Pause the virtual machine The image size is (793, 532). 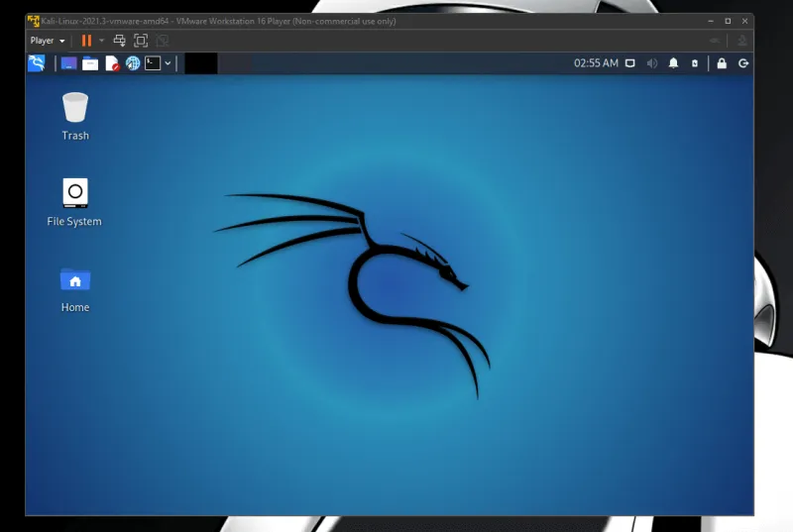(86, 41)
